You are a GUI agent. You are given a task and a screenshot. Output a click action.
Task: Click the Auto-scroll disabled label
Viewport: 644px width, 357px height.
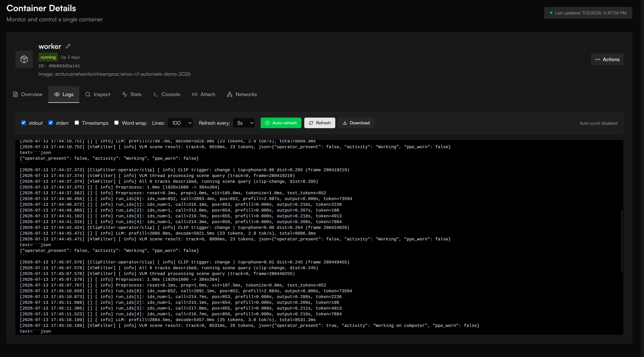[598, 123]
